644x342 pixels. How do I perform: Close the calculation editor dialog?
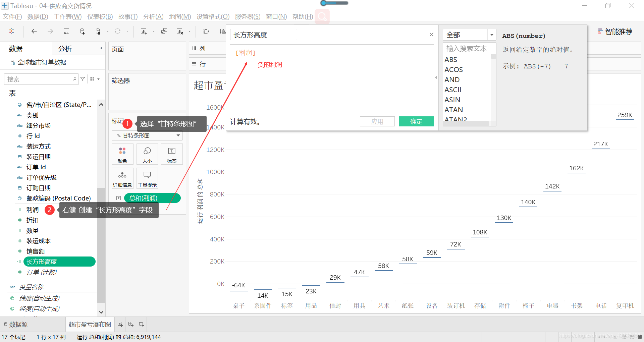pos(431,35)
